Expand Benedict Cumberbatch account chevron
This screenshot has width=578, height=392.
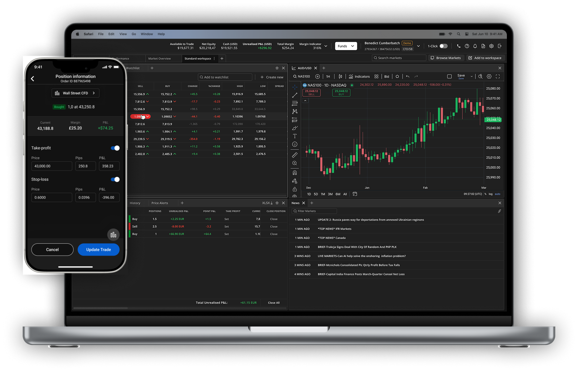(x=418, y=46)
